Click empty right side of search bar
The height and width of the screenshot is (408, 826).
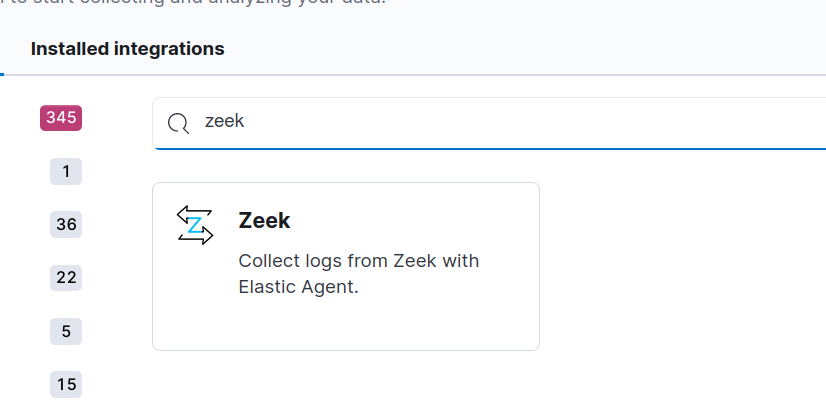click(x=579, y=123)
